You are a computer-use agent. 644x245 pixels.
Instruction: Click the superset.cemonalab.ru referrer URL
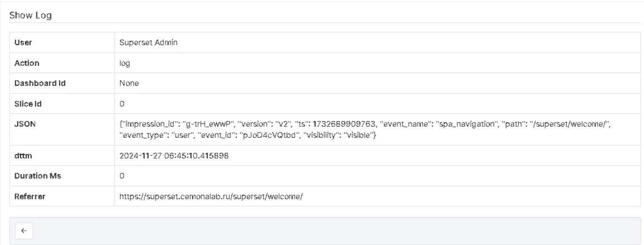tap(211, 196)
